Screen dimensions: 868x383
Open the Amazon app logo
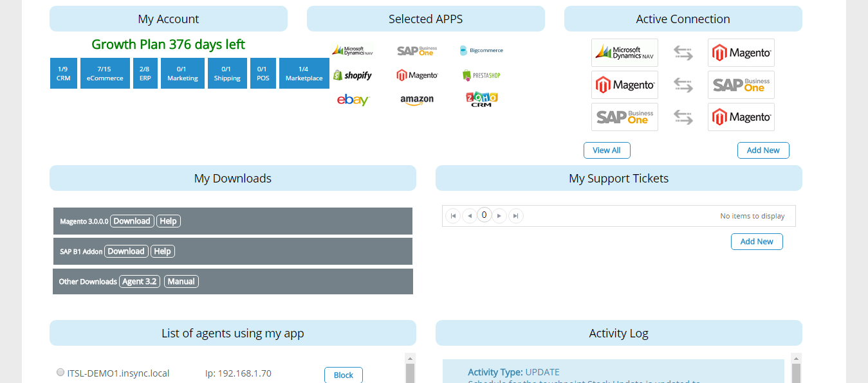point(417,100)
